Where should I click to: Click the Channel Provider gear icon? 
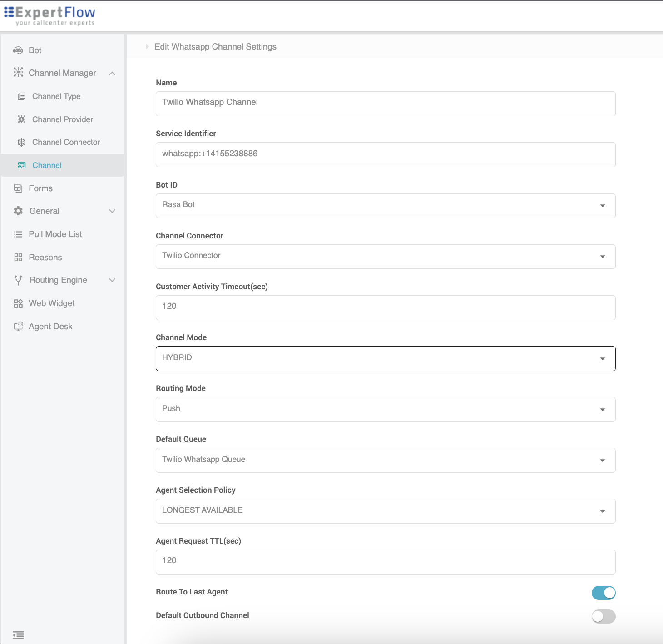pyautogui.click(x=21, y=119)
